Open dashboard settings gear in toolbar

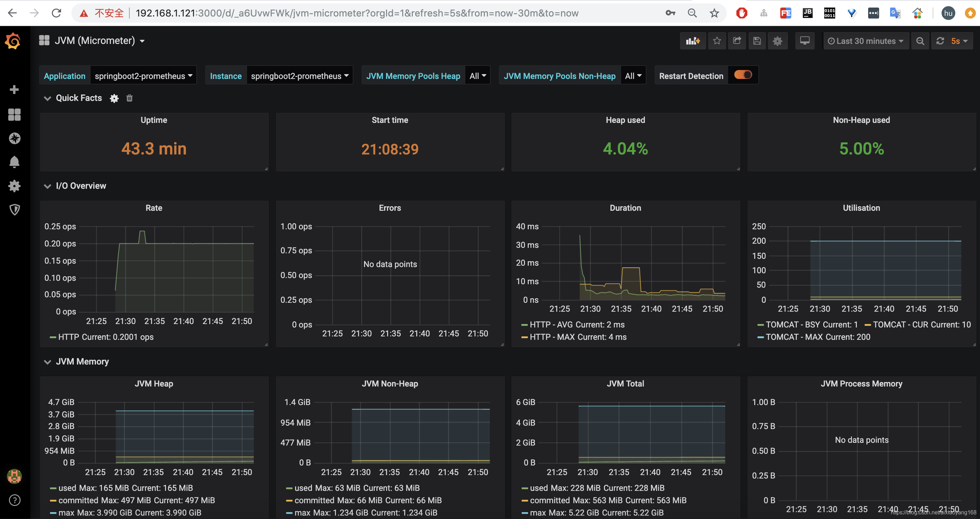coord(777,41)
